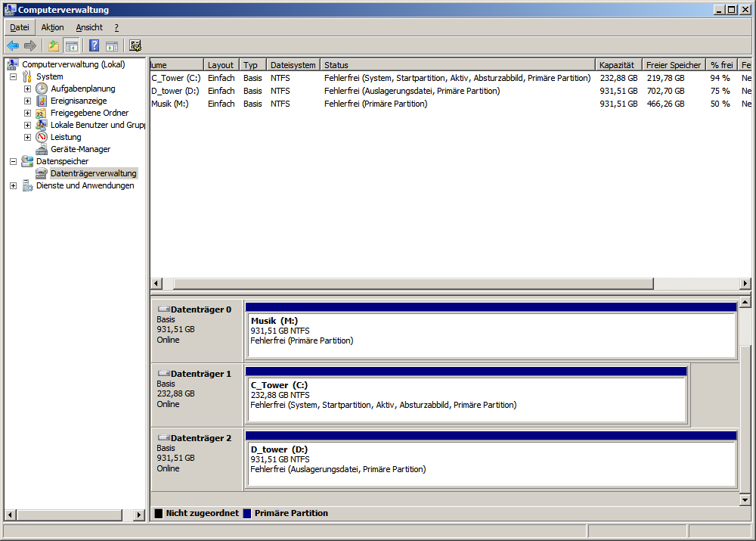756x541 pixels.
Task: Open the ? help menu
Action: 116,27
